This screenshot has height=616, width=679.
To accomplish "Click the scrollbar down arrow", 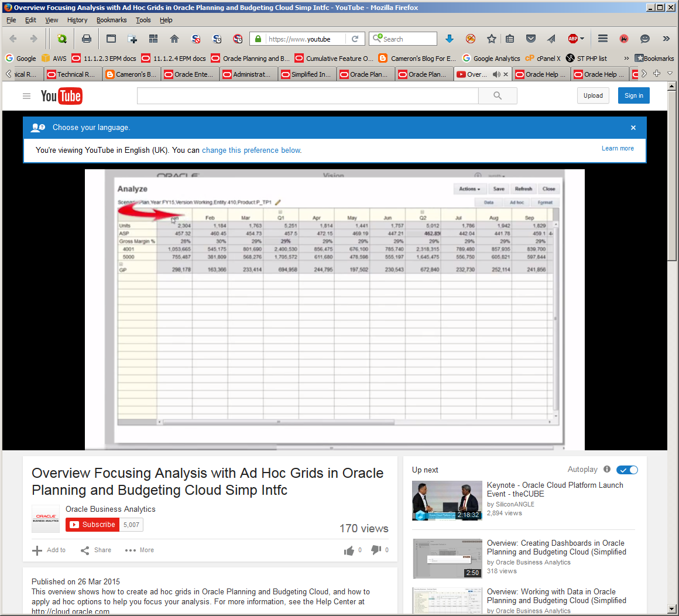I will [x=671, y=608].
